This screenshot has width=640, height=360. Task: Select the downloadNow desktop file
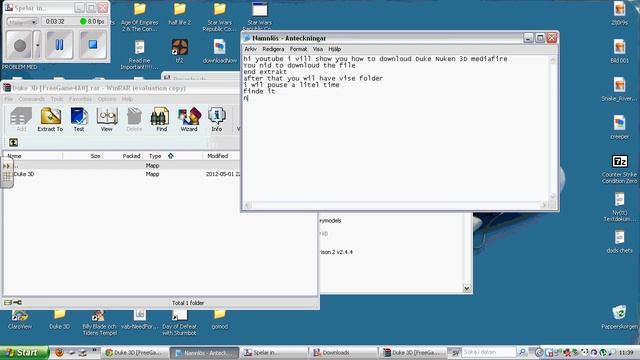220,51
